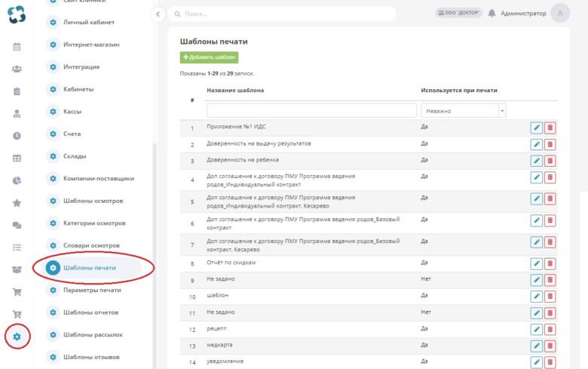Open the clock icon in left rail
This screenshot has height=369, width=588.
click(x=17, y=136)
